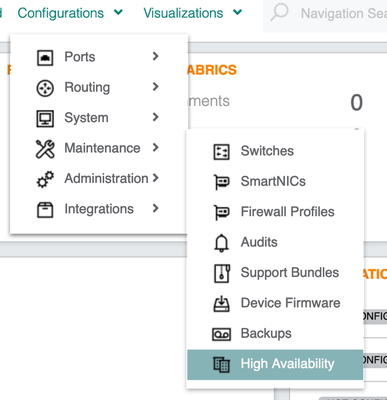Expand the Routing submenu chevron
Image resolution: width=387 pixels, height=400 pixels.
click(155, 87)
